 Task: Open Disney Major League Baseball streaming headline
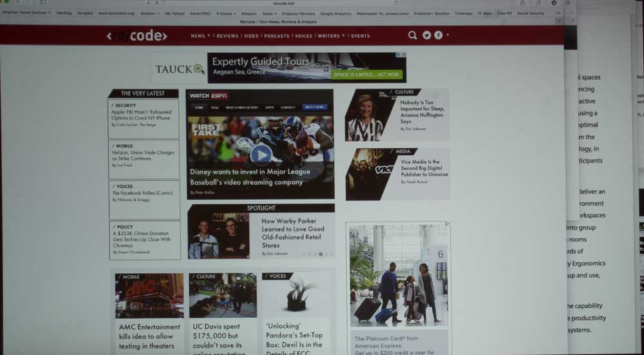(250, 177)
